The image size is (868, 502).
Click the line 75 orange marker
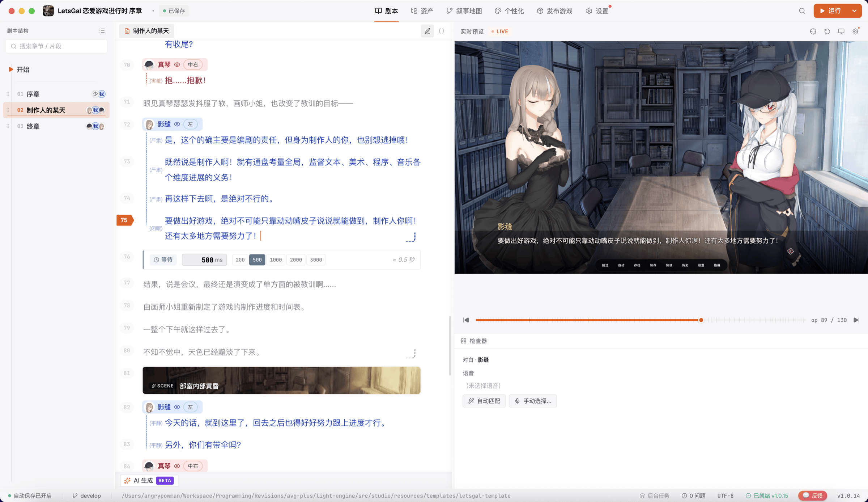(x=125, y=220)
